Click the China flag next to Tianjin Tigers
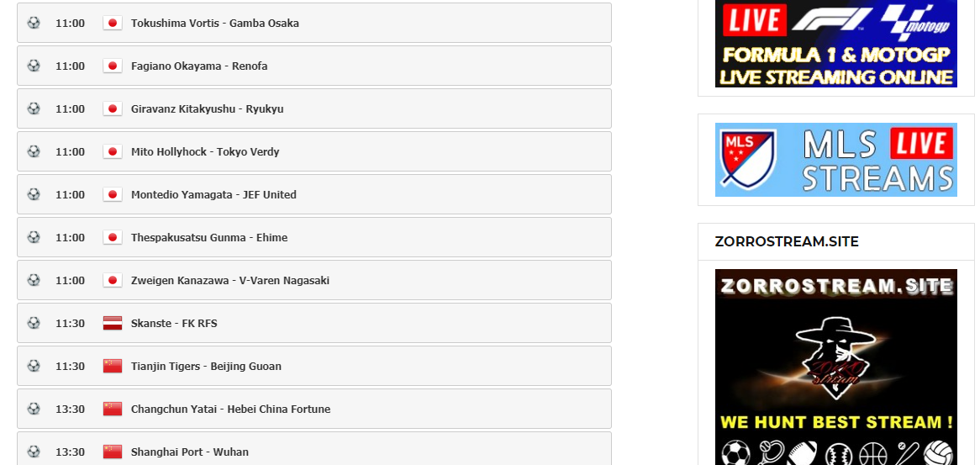980x465 pixels. click(x=113, y=367)
